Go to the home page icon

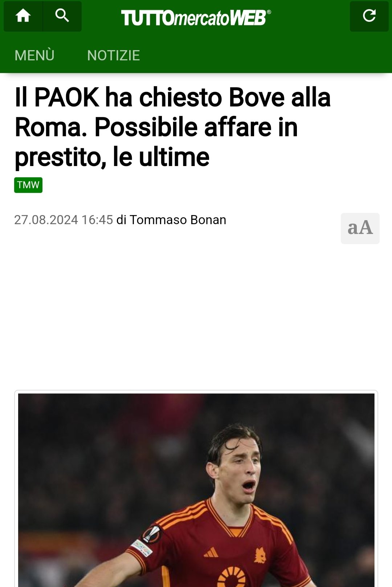(x=23, y=16)
